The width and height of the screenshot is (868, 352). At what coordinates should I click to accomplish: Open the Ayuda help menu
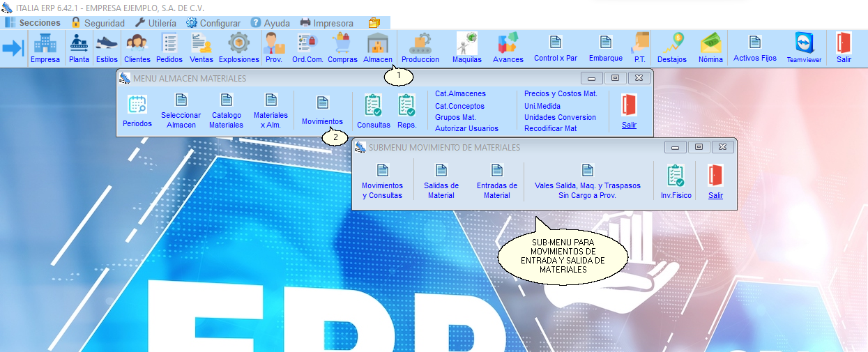[x=270, y=23]
